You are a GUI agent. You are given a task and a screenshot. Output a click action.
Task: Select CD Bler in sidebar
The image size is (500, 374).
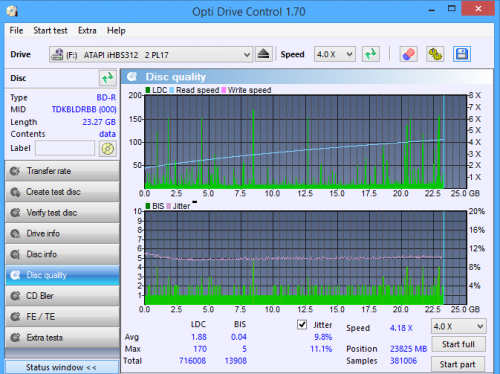pos(62,296)
